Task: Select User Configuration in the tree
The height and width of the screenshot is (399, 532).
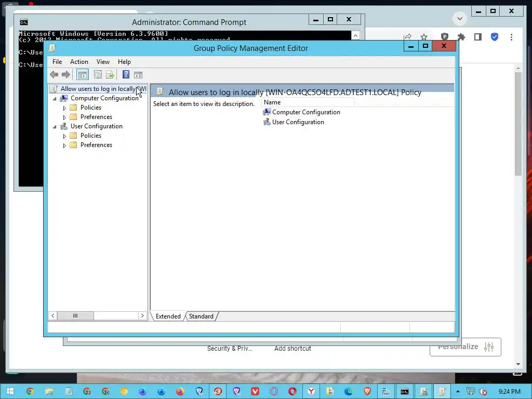Action: tap(96, 126)
